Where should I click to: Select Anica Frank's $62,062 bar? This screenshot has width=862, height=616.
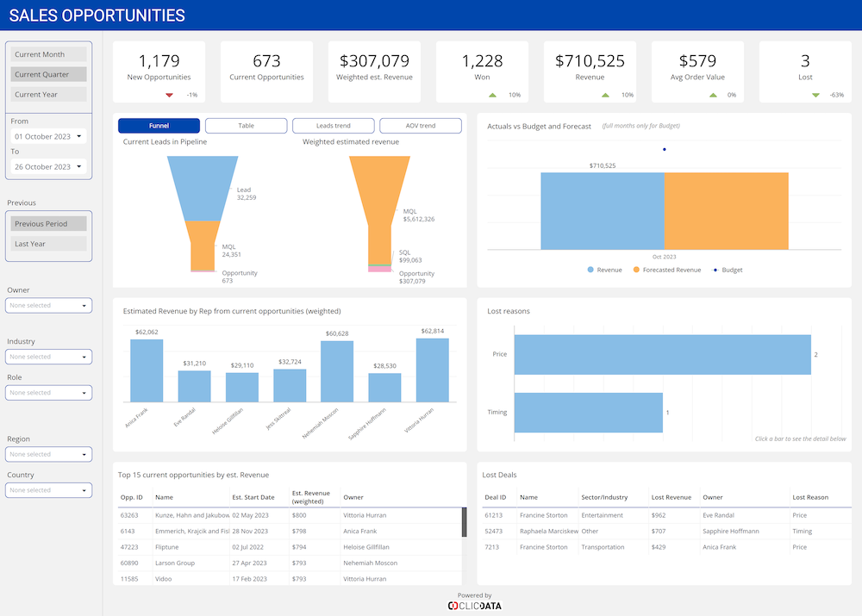point(147,371)
